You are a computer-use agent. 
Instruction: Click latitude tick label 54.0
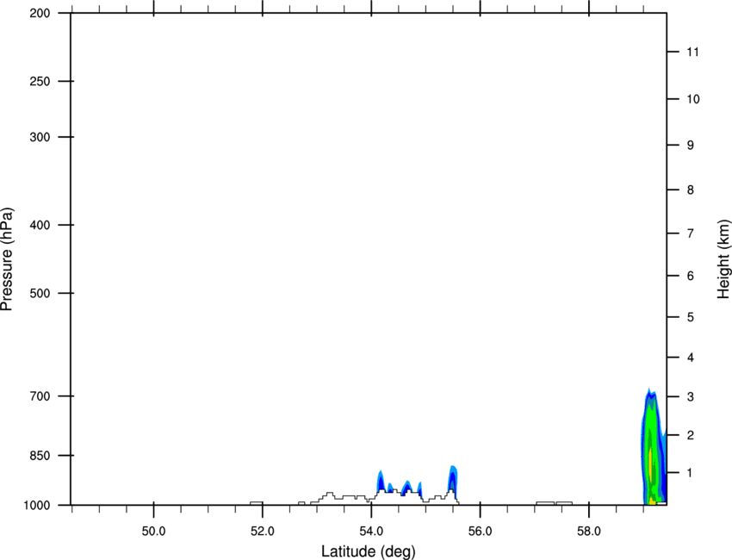371,532
